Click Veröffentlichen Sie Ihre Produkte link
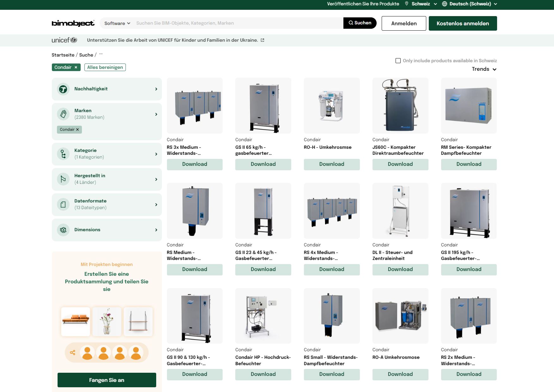 363,4
